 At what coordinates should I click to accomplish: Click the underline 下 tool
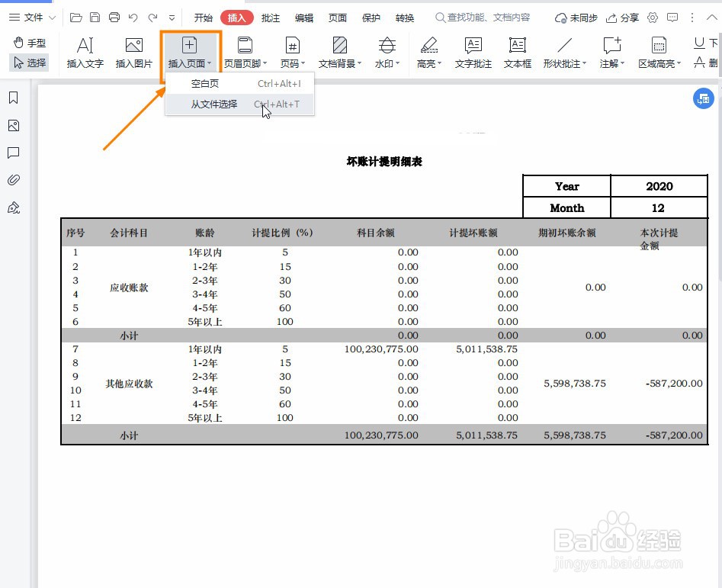[x=705, y=43]
